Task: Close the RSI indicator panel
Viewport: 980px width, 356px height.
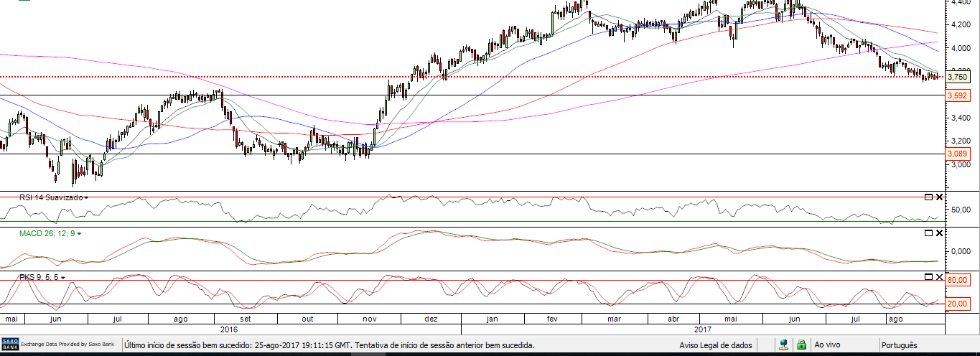Action: click(939, 197)
